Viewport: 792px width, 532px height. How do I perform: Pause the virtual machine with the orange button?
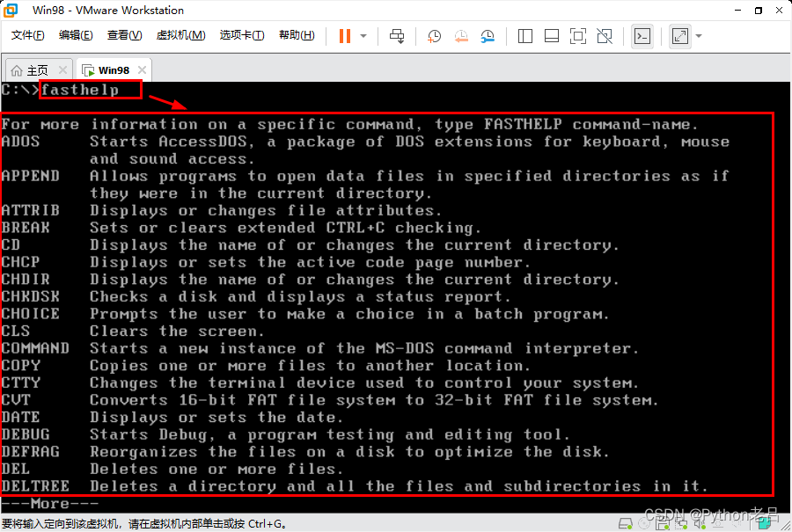[345, 36]
